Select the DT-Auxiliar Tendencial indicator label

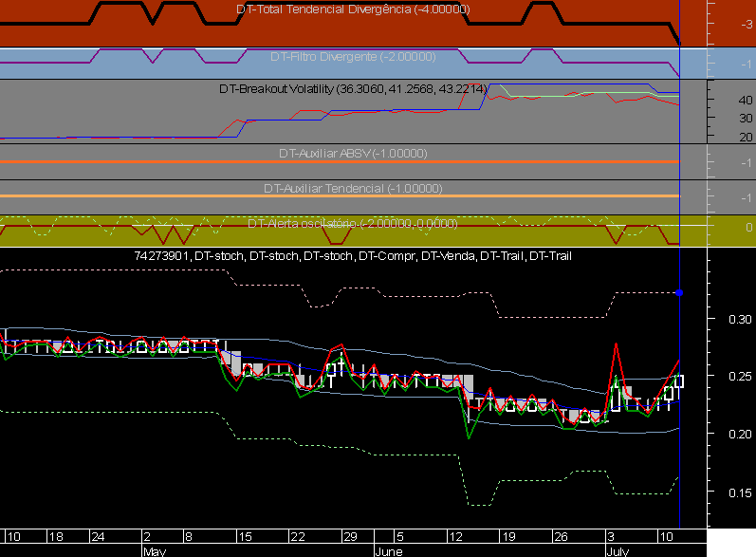pos(353,189)
